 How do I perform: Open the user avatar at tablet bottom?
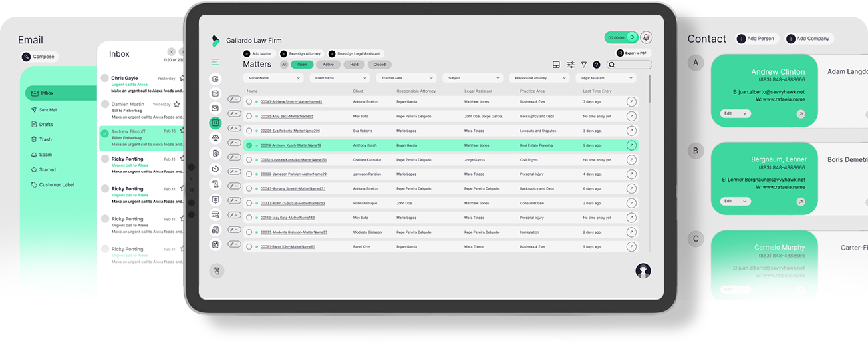point(643,270)
